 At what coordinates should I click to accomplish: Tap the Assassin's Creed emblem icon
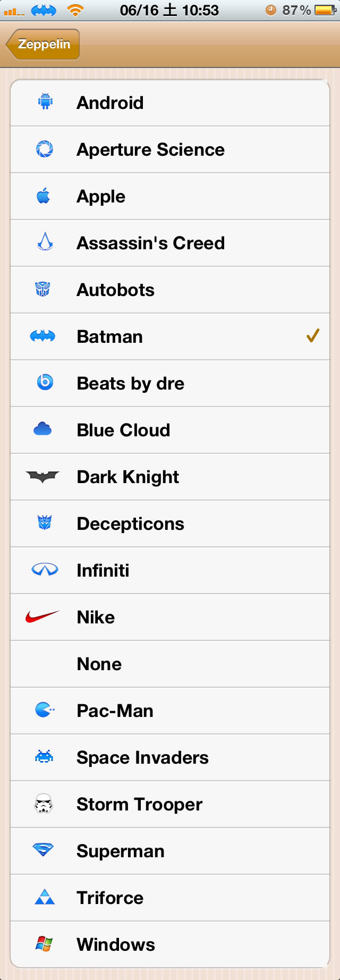click(45, 242)
